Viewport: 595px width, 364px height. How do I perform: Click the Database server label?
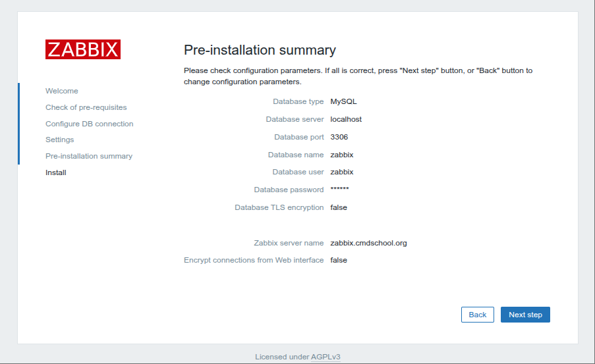pos(295,119)
